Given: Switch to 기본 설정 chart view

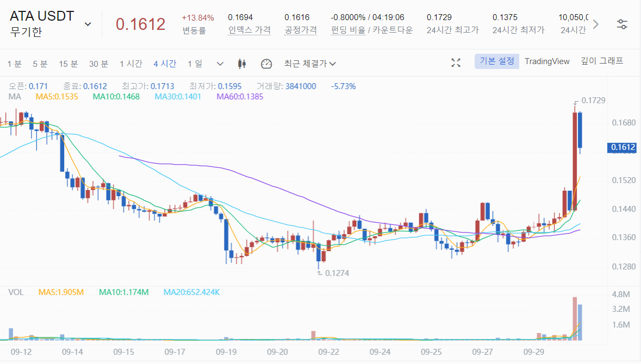Looking at the screenshot, I should 497,61.
